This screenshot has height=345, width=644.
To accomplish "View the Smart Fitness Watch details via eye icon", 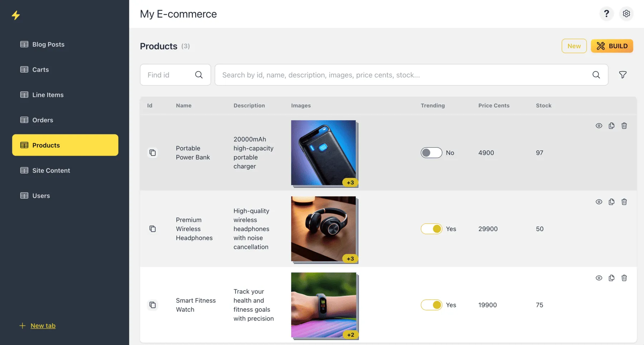I will pyautogui.click(x=599, y=278).
